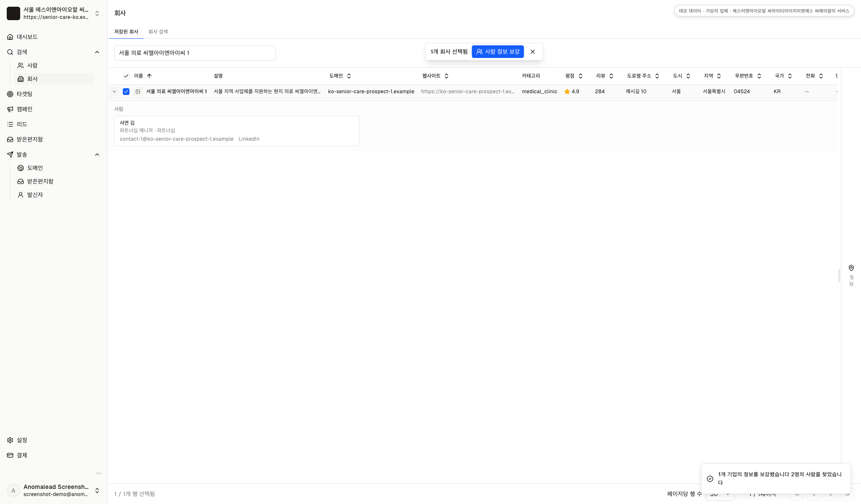861x504 pixels.
Task: Open 캠페인 megaphone icon
Action: click(x=10, y=109)
